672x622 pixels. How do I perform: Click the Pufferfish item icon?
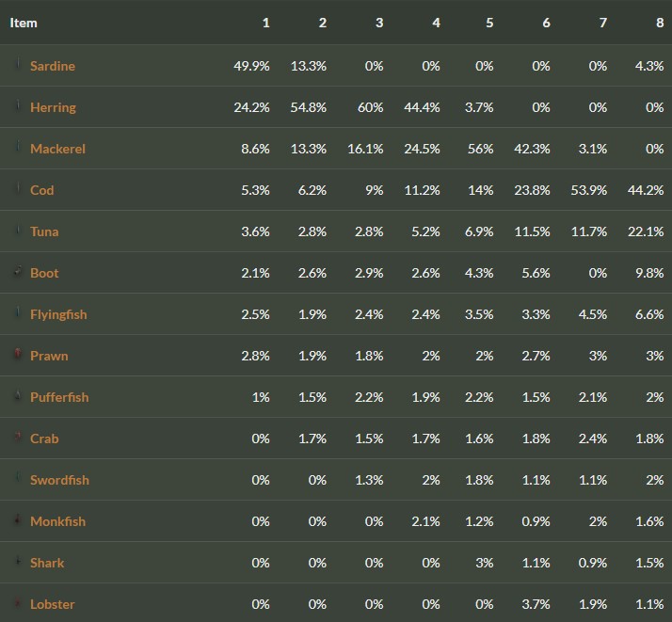pyautogui.click(x=17, y=397)
